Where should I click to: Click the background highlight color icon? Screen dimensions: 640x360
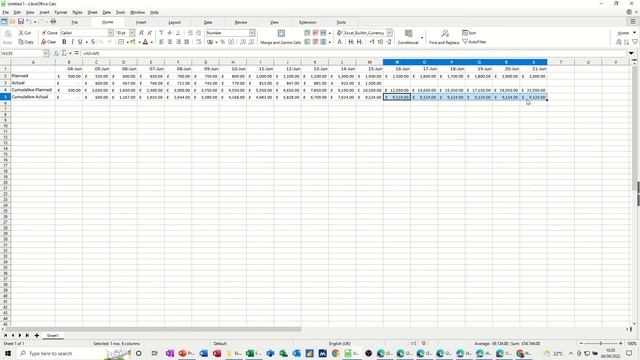tap(133, 42)
